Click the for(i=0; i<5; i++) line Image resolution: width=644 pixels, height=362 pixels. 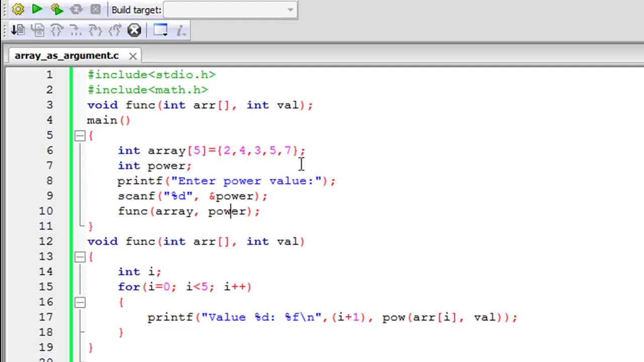tap(185, 287)
